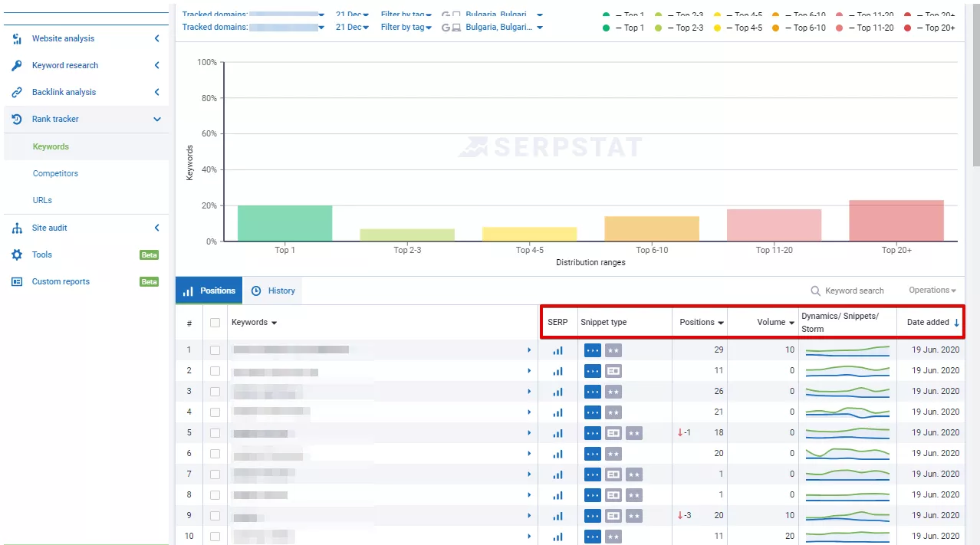Check the checkbox for row 7
The image size is (980, 545).
pos(215,474)
